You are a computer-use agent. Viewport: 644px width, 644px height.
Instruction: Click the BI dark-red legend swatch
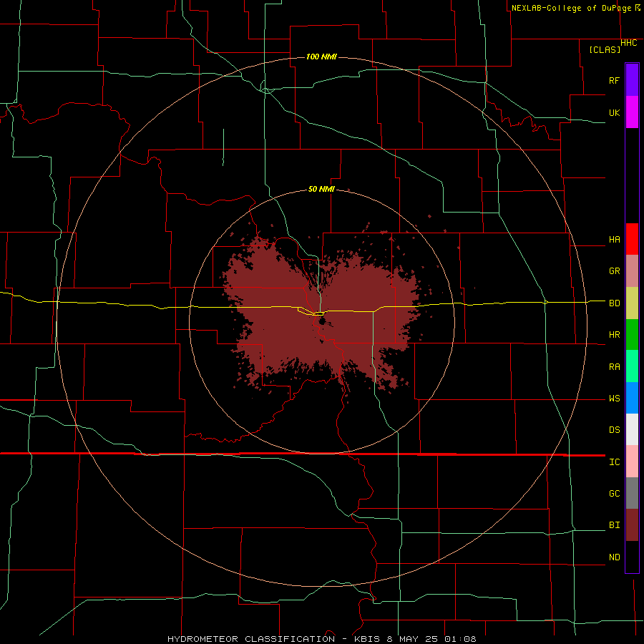tap(632, 525)
